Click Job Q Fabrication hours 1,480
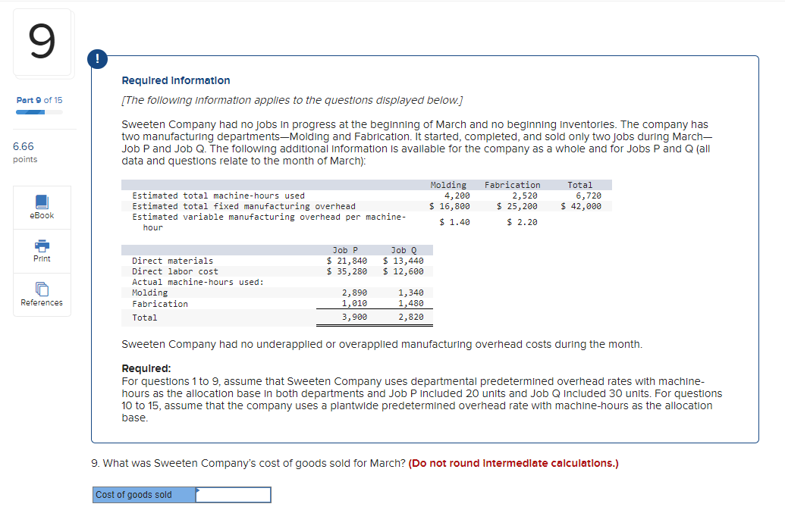This screenshot has height=532, width=785. point(411,303)
